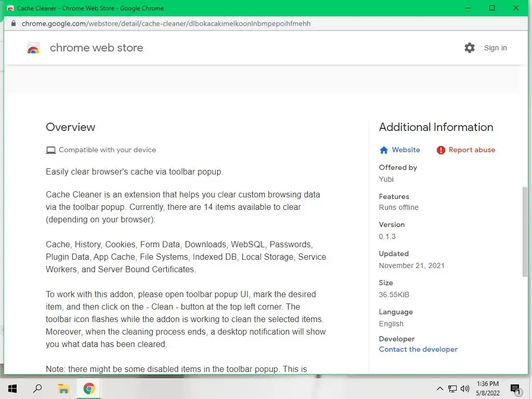Click the date November 21, 2021
The image size is (532, 399).
click(411, 265)
